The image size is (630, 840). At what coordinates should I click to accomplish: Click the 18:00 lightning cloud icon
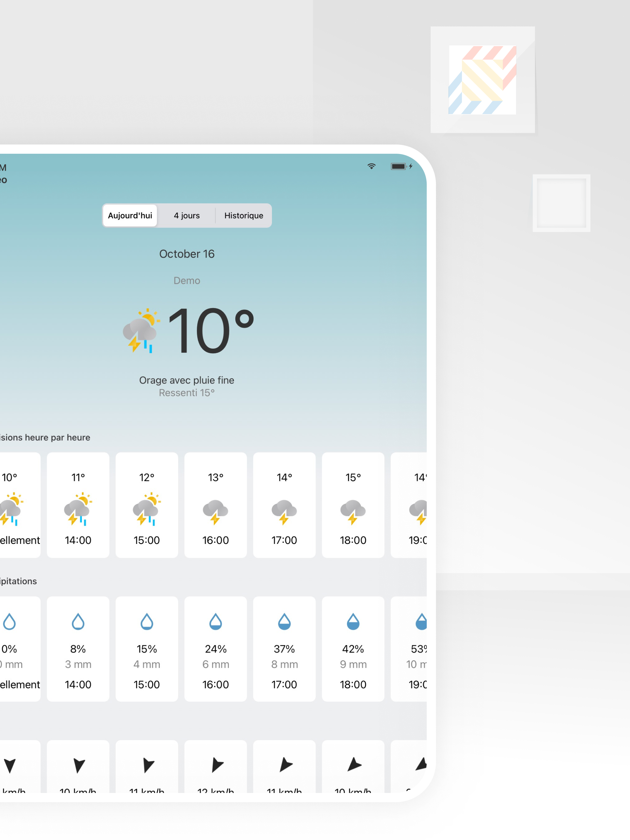[353, 512]
